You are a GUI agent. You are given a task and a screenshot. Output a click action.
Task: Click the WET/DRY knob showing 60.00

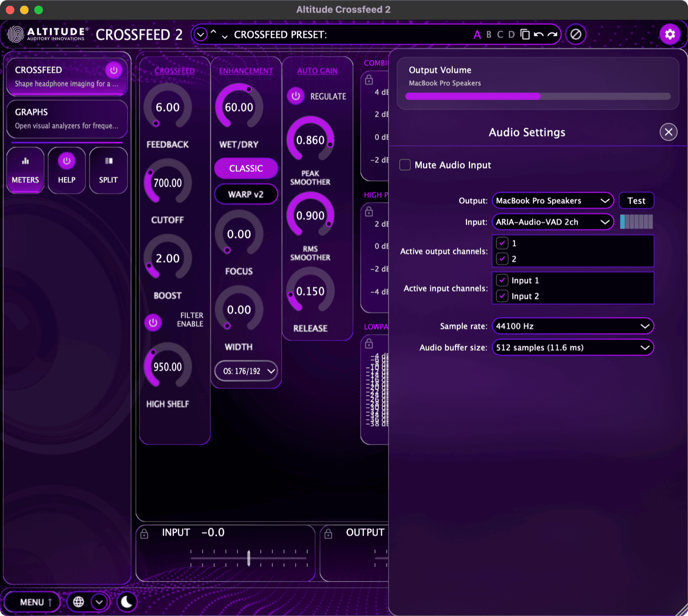coord(239,107)
